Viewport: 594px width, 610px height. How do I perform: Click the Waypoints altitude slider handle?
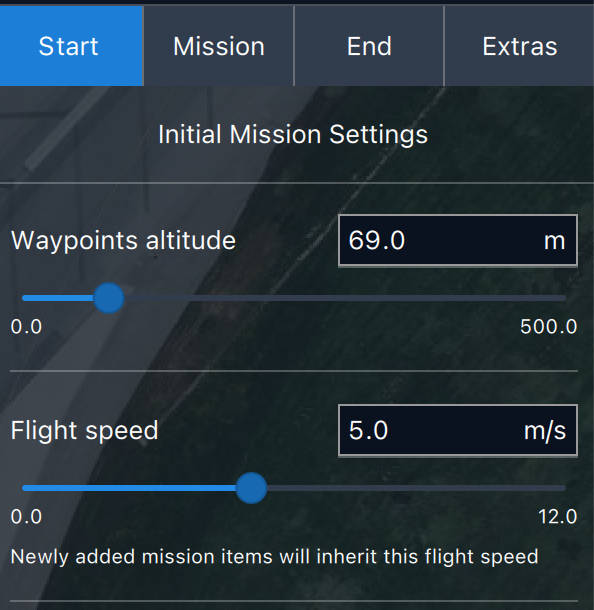[109, 298]
